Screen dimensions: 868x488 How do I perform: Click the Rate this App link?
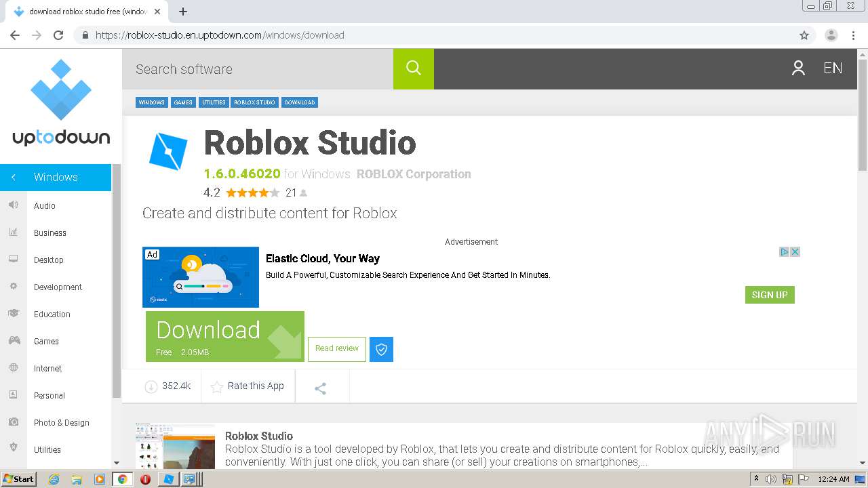pyautogui.click(x=256, y=386)
